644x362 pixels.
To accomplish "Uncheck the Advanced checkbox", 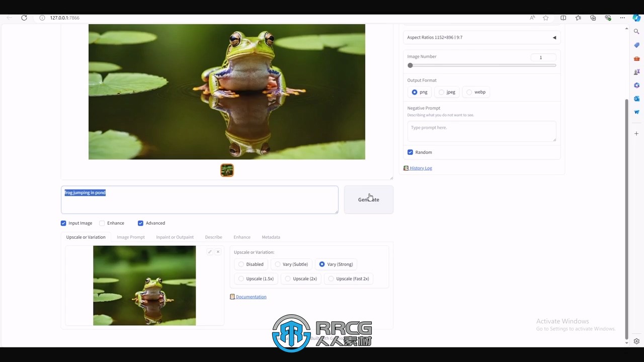I will [x=140, y=223].
